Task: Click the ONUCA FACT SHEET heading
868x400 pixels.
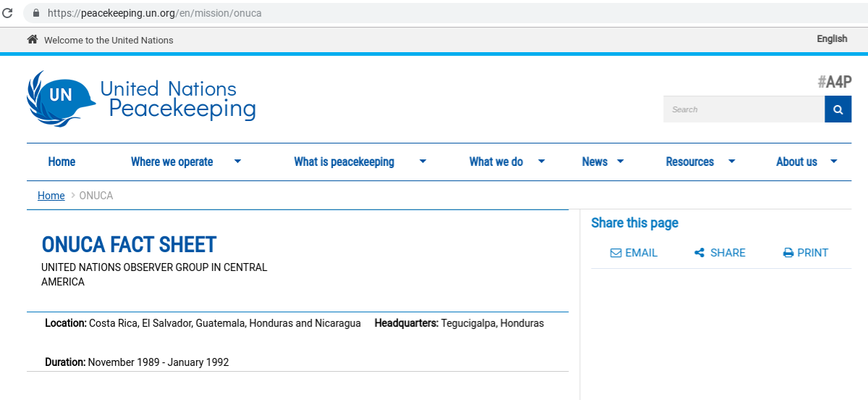Action: 129,244
